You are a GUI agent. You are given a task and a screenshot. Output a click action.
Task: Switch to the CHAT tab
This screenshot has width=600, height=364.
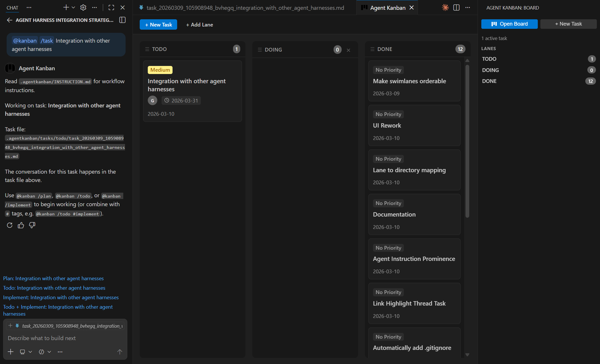[x=12, y=8]
